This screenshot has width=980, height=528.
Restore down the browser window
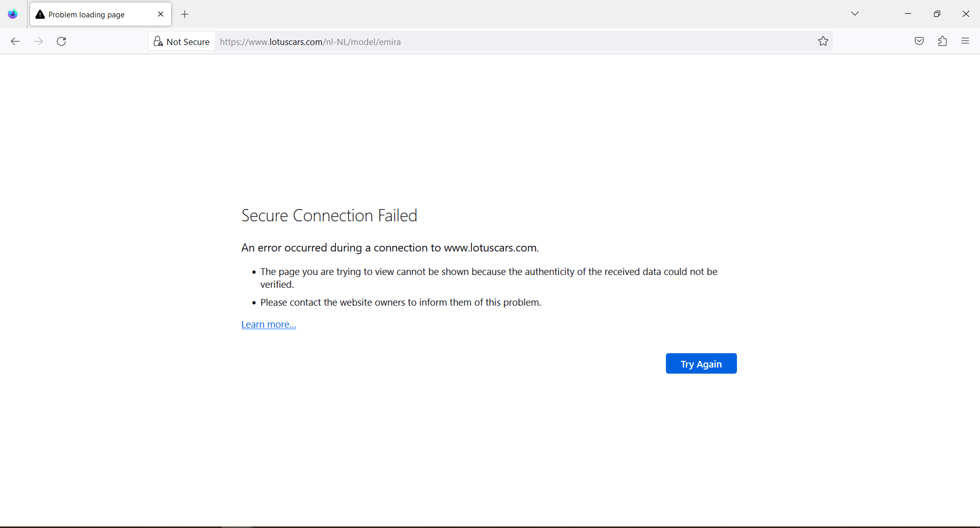[x=937, y=13]
